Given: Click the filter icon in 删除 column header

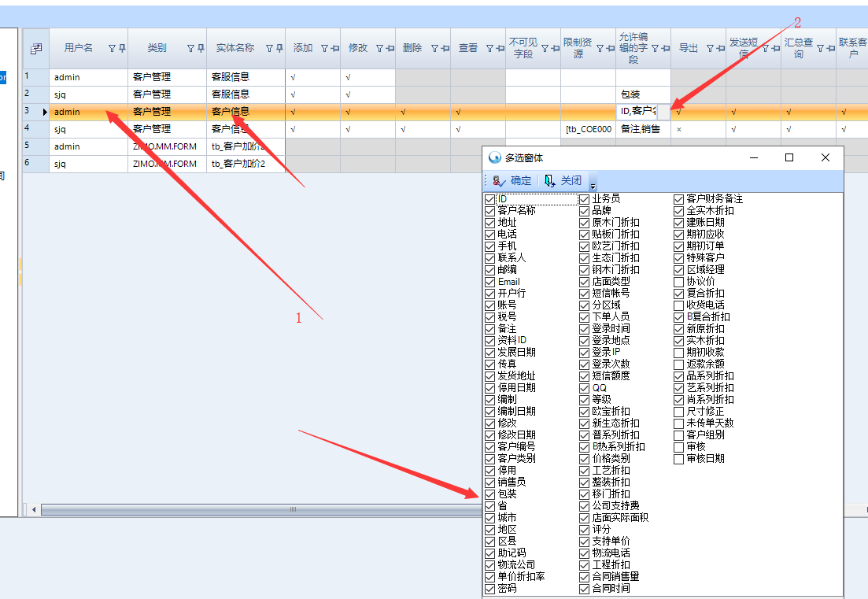Looking at the screenshot, I should coord(434,49).
